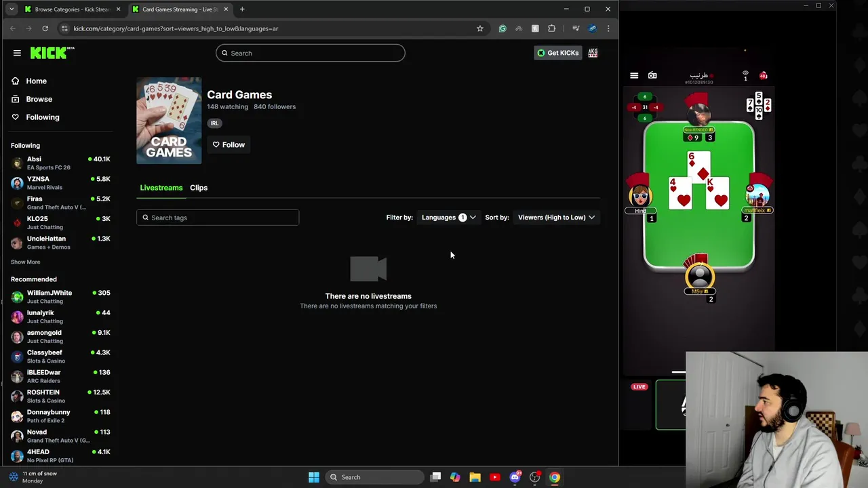Screen dimensions: 868x488
Task: Select the Card Games Streaming browser tab
Action: point(181,9)
